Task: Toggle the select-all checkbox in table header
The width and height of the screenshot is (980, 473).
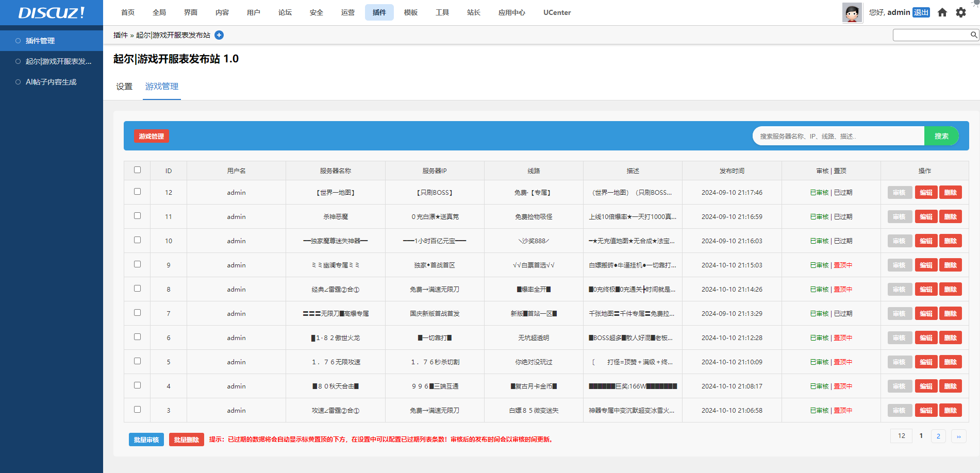Action: tap(137, 170)
